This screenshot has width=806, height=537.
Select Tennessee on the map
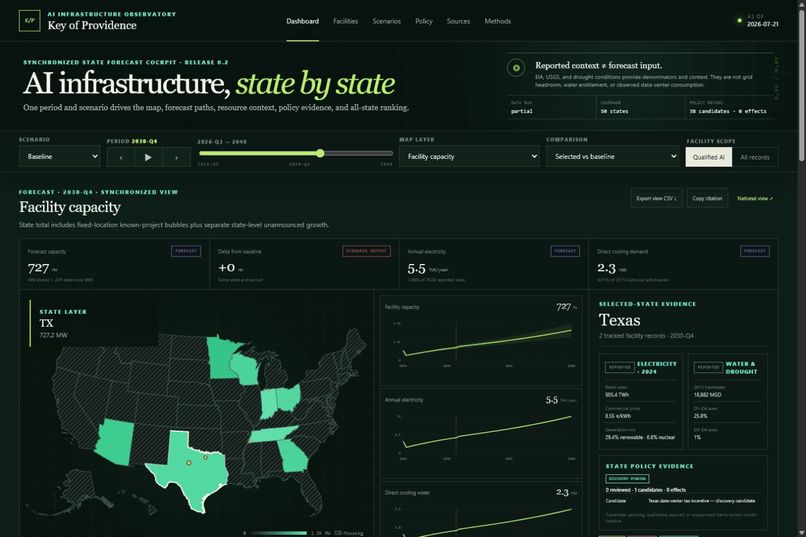tap(272, 434)
